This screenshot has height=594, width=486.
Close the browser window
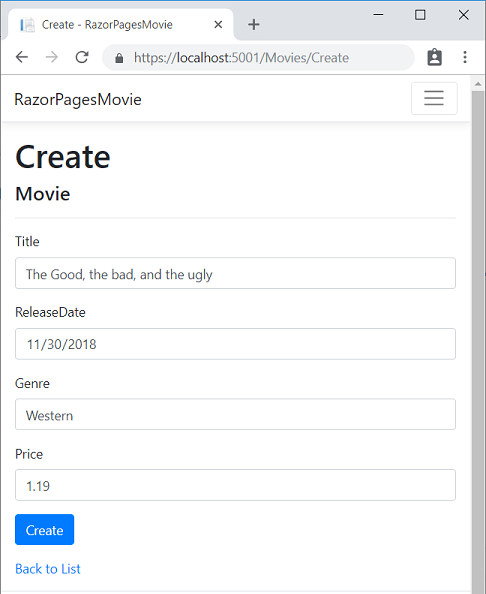tap(464, 15)
